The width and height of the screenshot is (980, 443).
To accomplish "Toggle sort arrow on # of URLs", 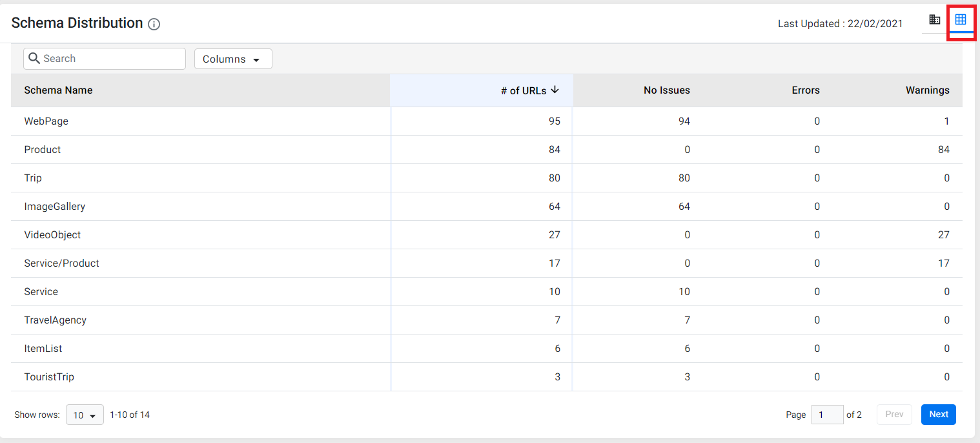I will pyautogui.click(x=555, y=90).
